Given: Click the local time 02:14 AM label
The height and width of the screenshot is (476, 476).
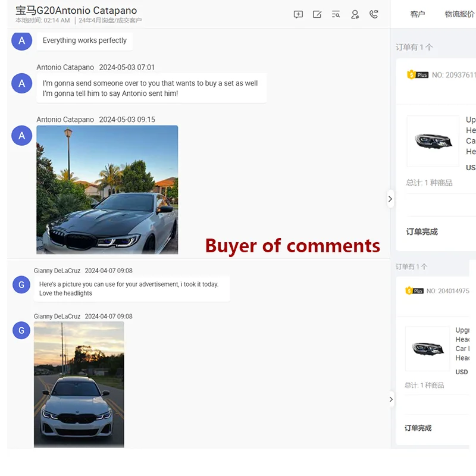Looking at the screenshot, I should pos(43,20).
